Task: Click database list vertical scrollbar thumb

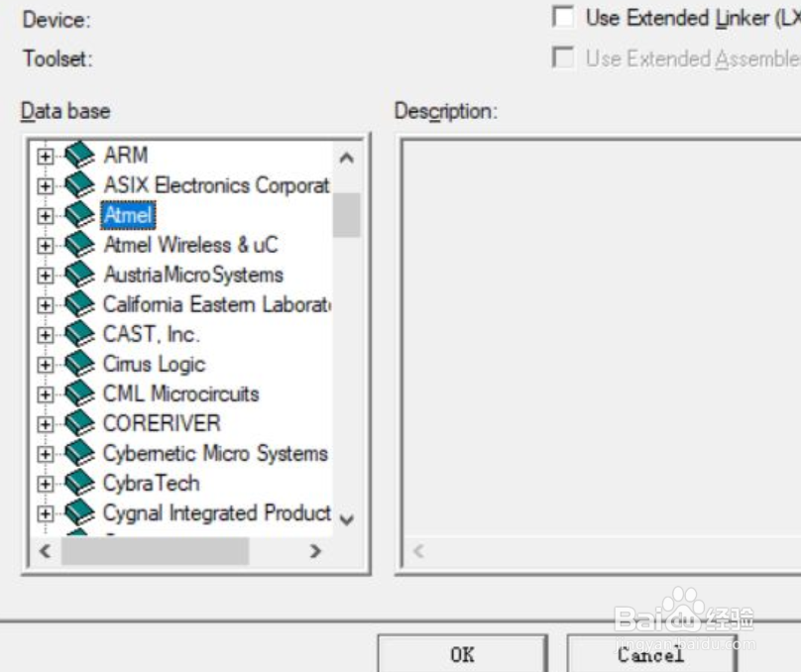Action: 347,215
